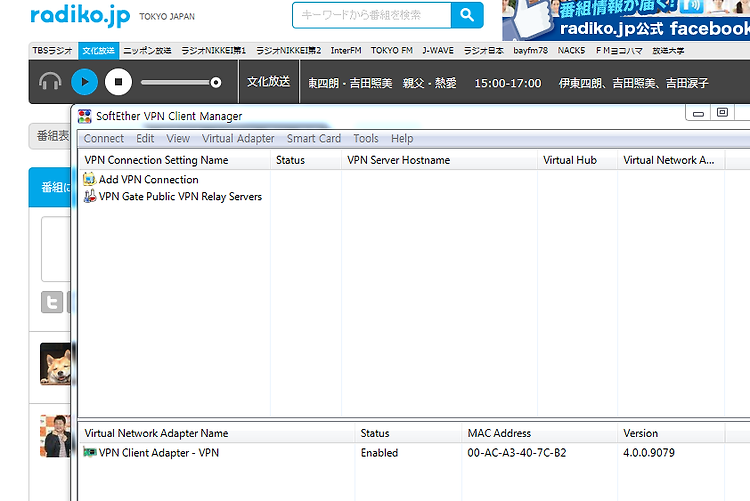The height and width of the screenshot is (501, 750).
Task: Select the NACK5 station tab
Action: tap(571, 51)
